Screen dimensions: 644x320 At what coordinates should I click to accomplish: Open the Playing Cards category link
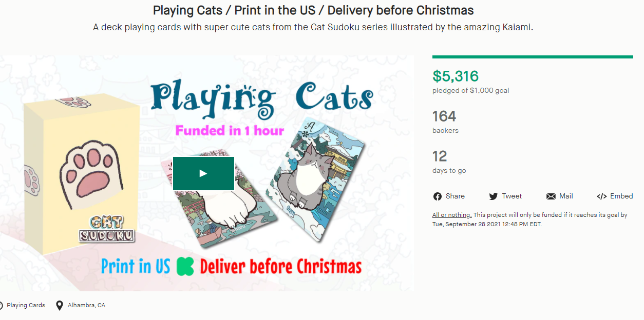tap(26, 305)
